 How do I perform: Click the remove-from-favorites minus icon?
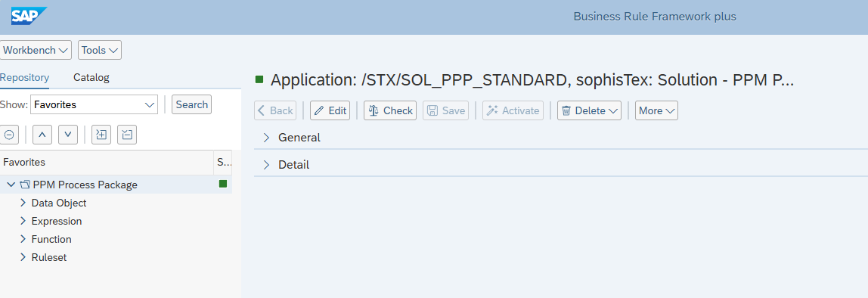click(127, 135)
